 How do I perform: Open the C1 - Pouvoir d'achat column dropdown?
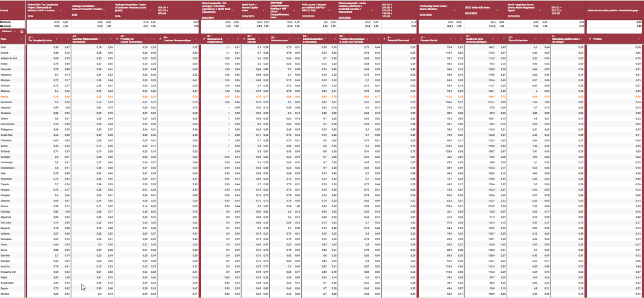point(450,39)
